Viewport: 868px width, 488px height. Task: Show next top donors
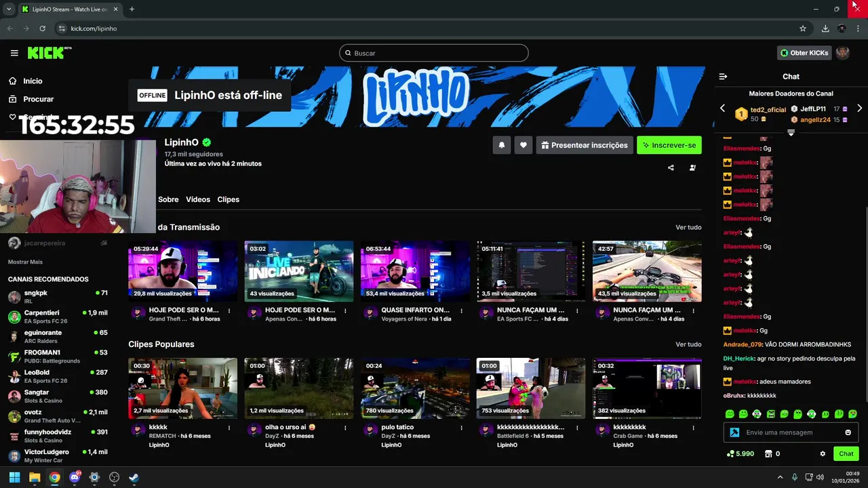pos(859,108)
